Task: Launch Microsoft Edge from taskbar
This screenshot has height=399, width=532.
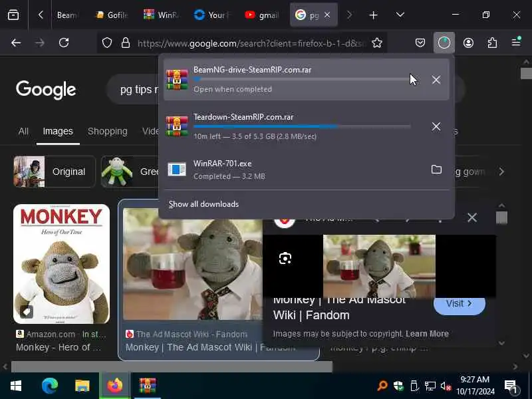Action: click(49, 386)
